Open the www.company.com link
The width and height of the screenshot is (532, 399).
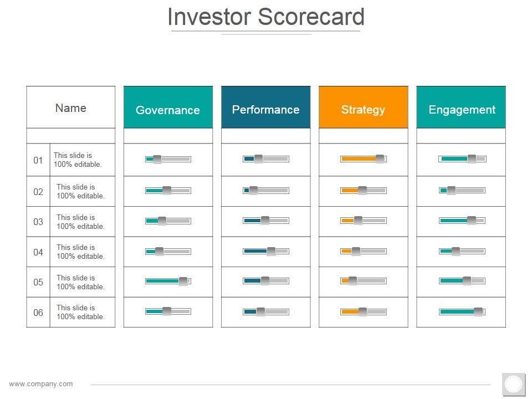pyautogui.click(x=41, y=383)
